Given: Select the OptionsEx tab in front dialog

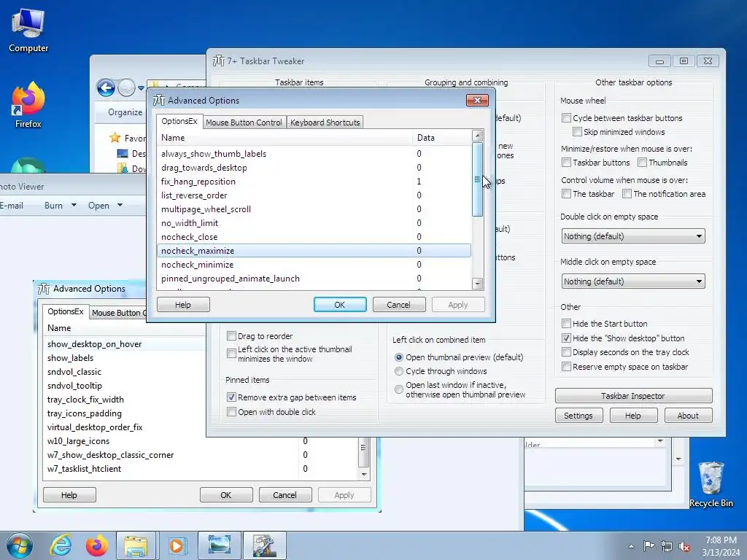Looking at the screenshot, I should pyautogui.click(x=179, y=122).
